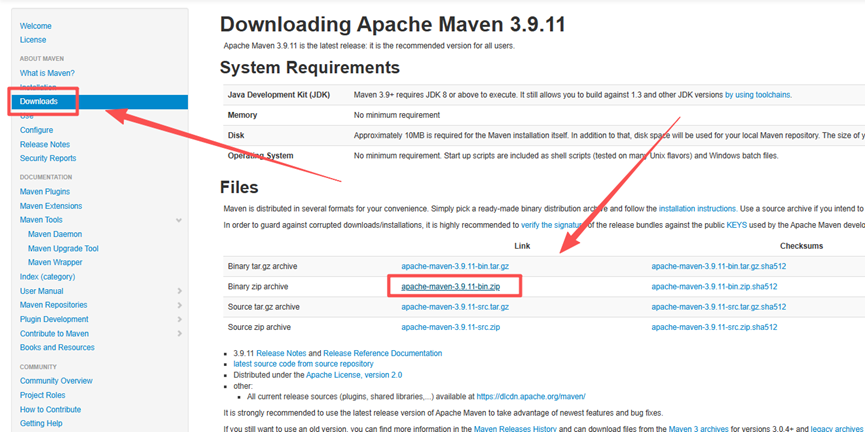The width and height of the screenshot is (865, 432).
Task: Expand the User Manual chevron
Action: click(x=180, y=291)
